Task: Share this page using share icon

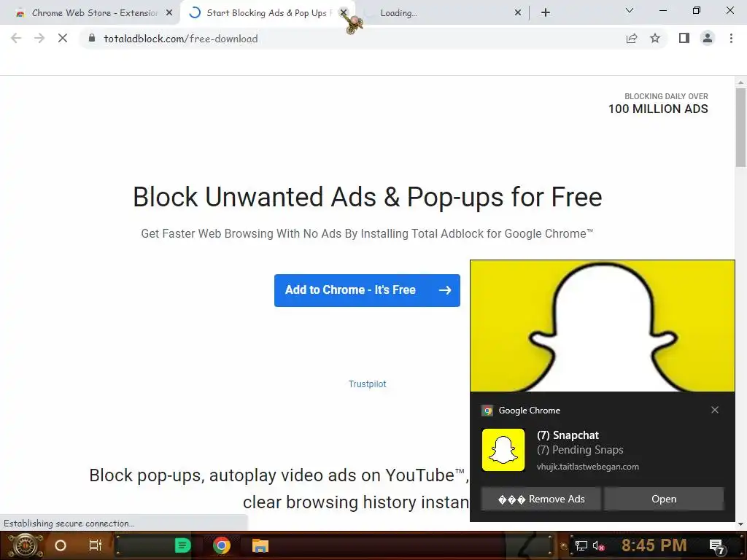Action: pos(632,39)
